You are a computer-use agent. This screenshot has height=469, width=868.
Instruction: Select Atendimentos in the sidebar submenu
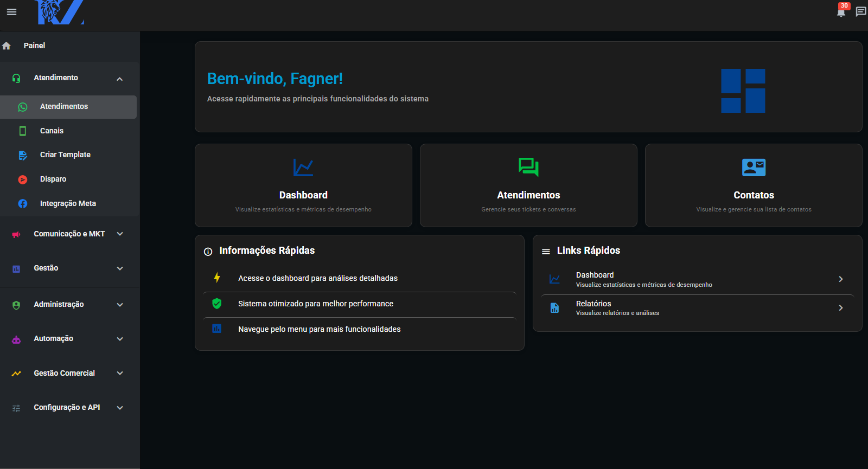[x=68, y=107]
